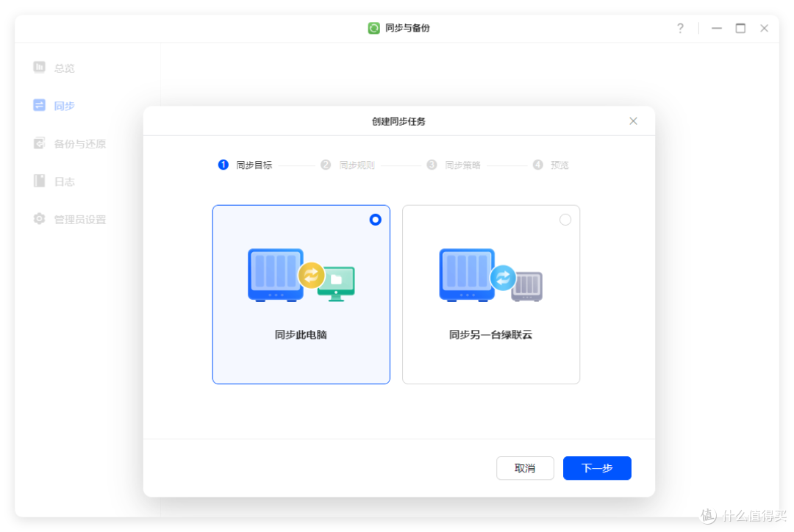Screen dimensions: 794x532
Task: Select the 同步另一台绿联云 radio button
Action: pyautogui.click(x=565, y=220)
